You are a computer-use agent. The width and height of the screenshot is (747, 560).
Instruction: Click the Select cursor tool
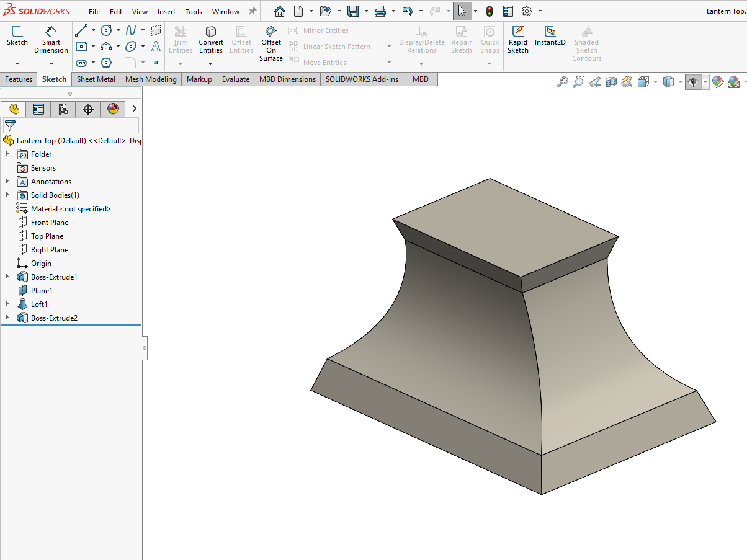click(462, 11)
